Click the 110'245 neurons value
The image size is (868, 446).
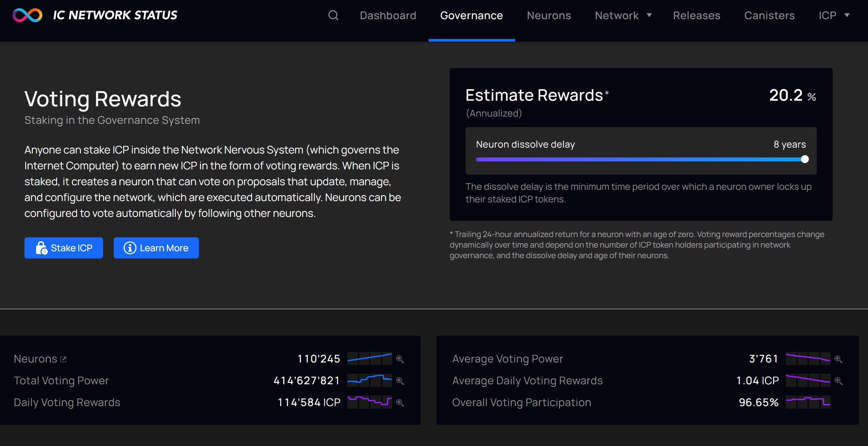[x=319, y=359]
